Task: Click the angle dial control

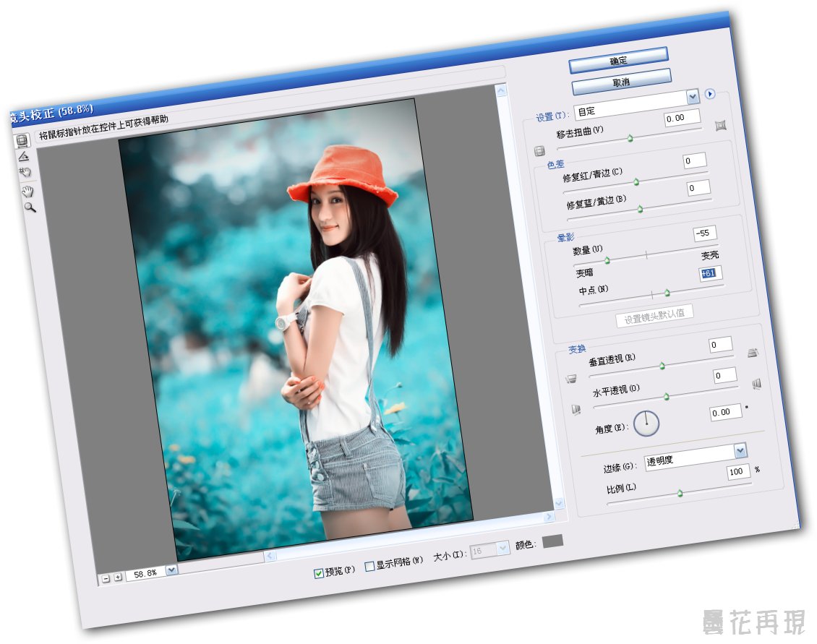Action: [x=646, y=423]
